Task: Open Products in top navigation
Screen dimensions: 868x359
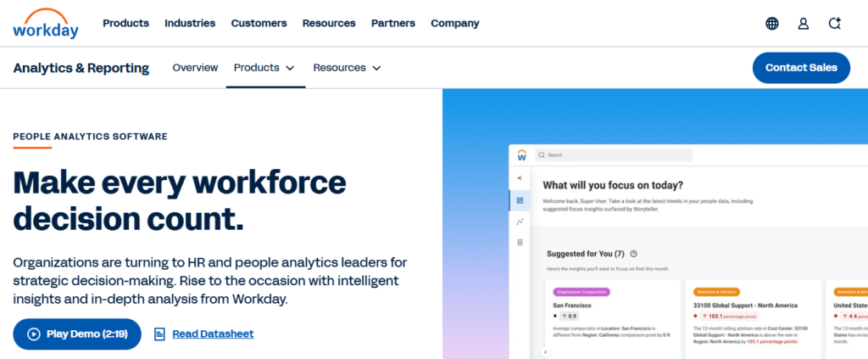Action: (x=125, y=23)
